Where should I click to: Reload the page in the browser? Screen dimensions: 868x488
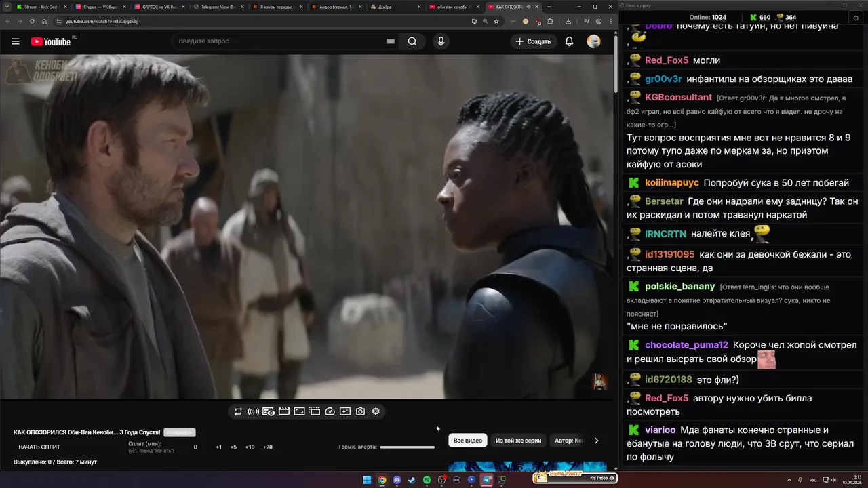[x=32, y=21]
